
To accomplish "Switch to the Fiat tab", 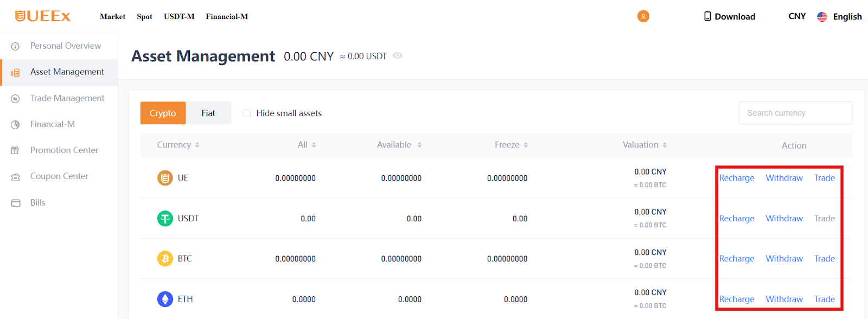I will [x=208, y=113].
